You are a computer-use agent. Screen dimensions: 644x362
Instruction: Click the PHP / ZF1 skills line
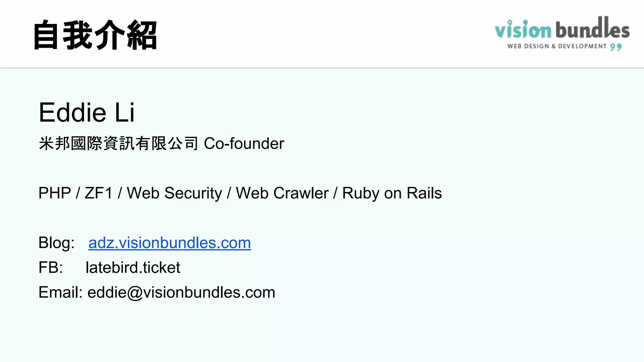[x=240, y=193]
